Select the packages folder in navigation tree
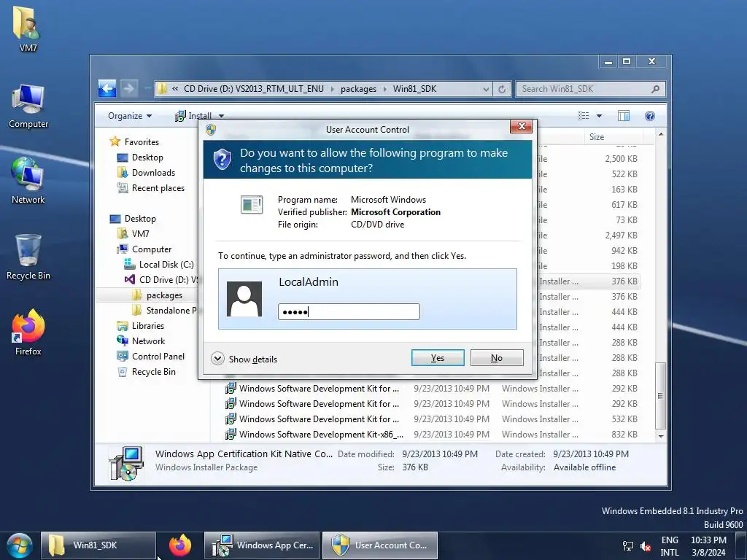Screen dimensions: 747x560 [158, 295]
